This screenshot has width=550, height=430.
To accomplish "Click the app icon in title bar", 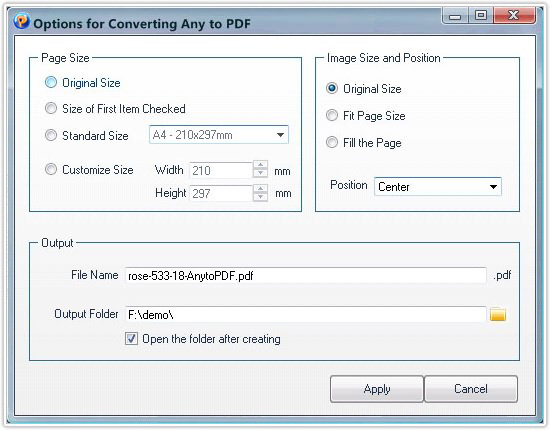I will 21,21.
